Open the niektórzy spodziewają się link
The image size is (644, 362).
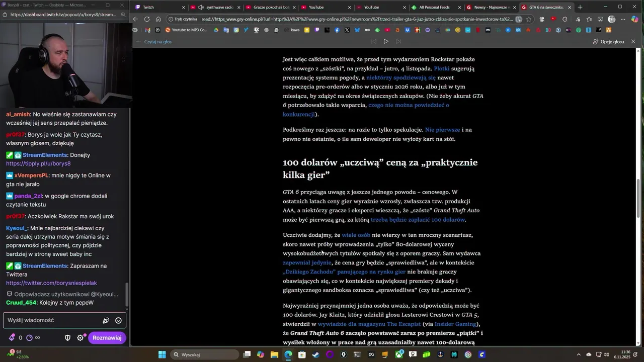401,77
